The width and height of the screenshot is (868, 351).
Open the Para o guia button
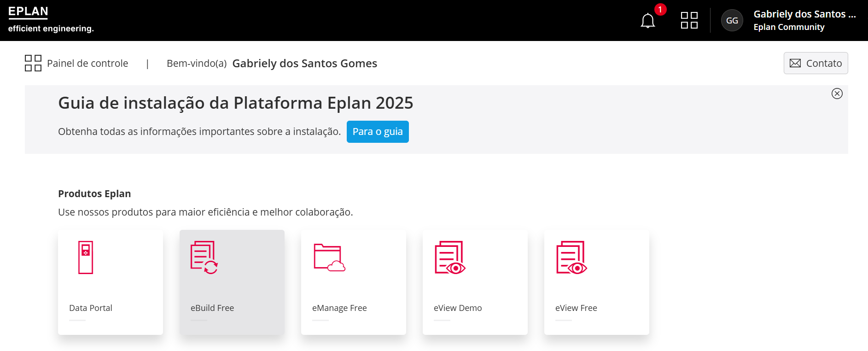point(378,132)
